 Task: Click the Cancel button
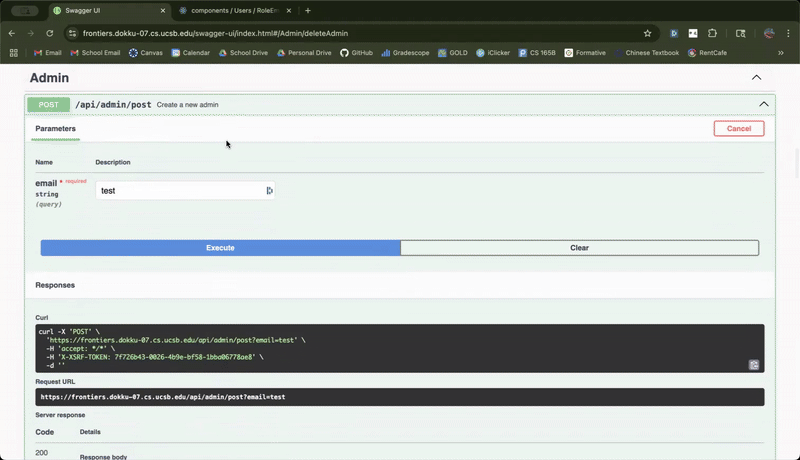[x=739, y=129]
